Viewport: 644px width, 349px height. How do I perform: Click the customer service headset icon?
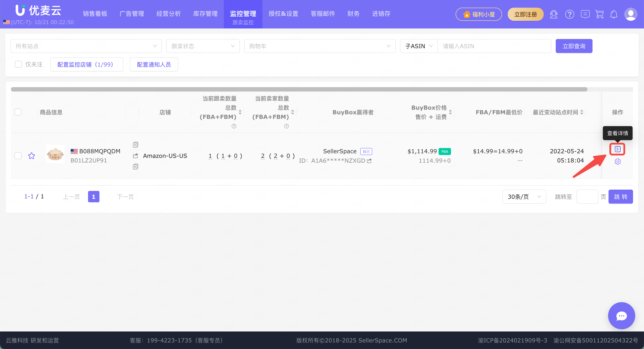pyautogui.click(x=554, y=14)
